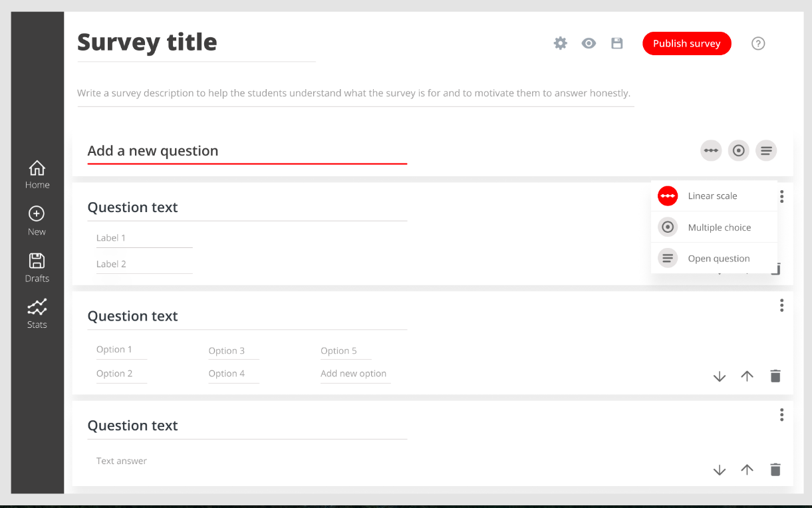Select Open question in the type menu
This screenshot has width=812, height=508.
[714, 259]
